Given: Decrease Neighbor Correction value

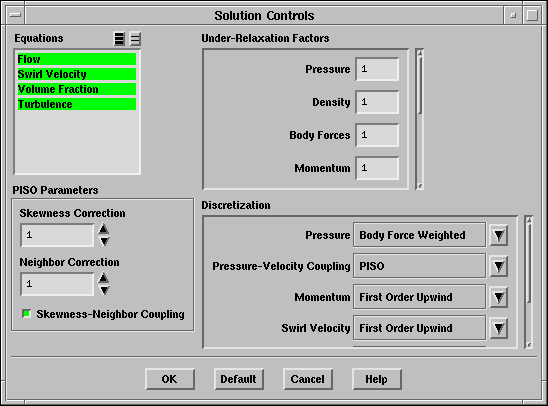Looking at the screenshot, I should coord(104,290).
